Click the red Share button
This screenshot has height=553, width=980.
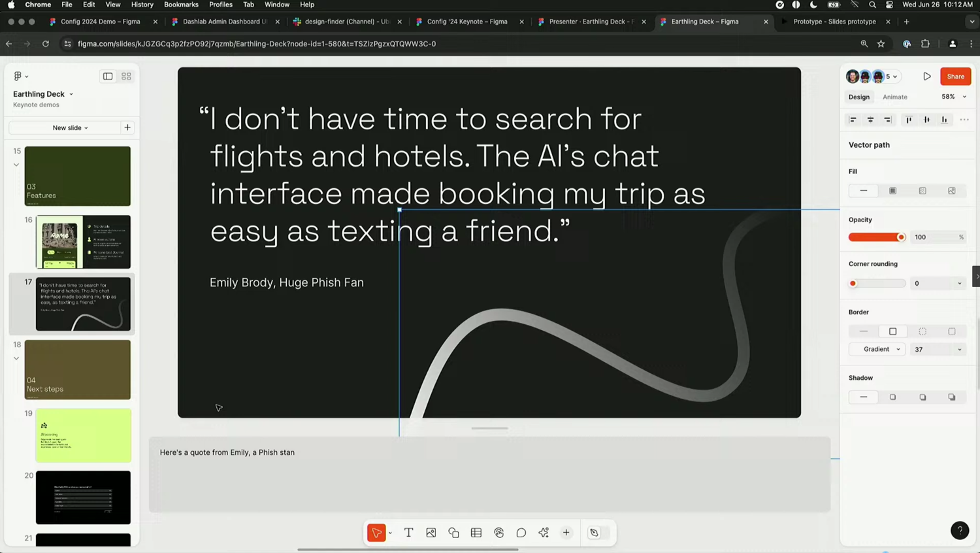[x=955, y=76]
